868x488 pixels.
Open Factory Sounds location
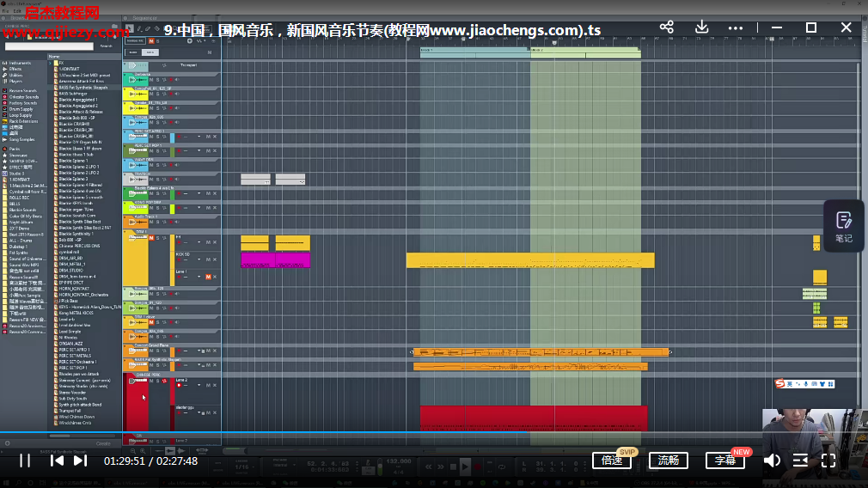tap(22, 103)
